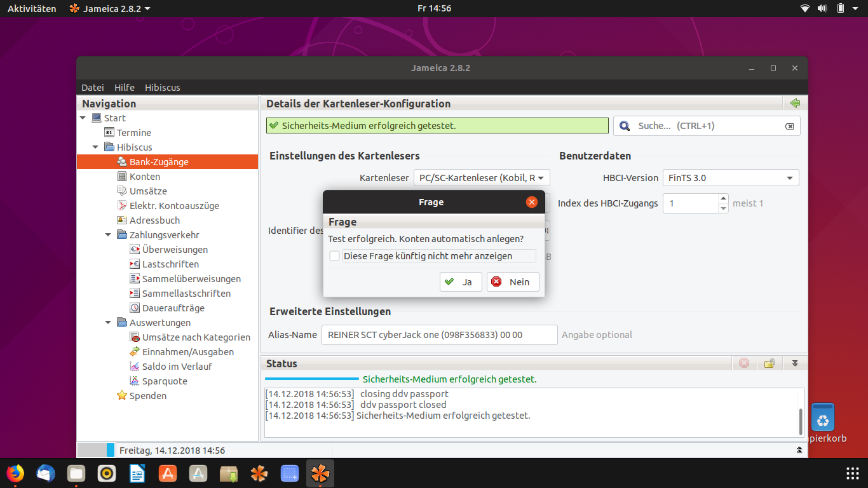This screenshot has height=488, width=868.
Task: Open Konten in navigation
Action: click(x=139, y=177)
